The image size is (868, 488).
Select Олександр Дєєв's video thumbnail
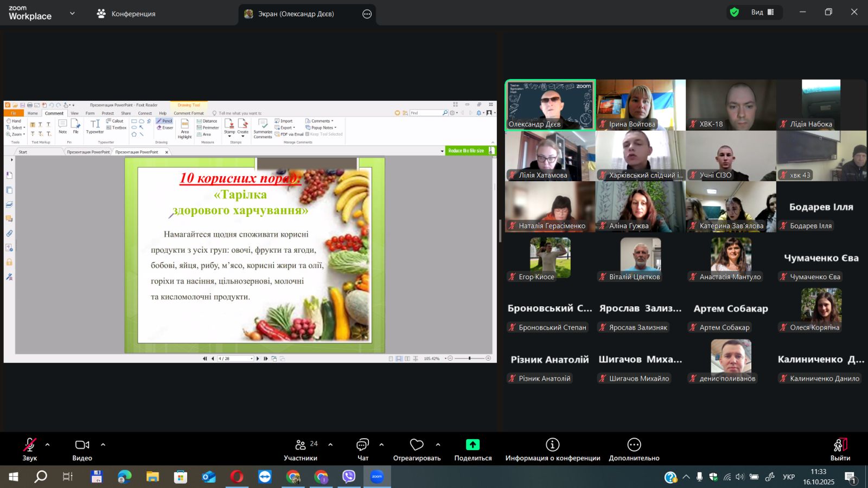tap(550, 105)
